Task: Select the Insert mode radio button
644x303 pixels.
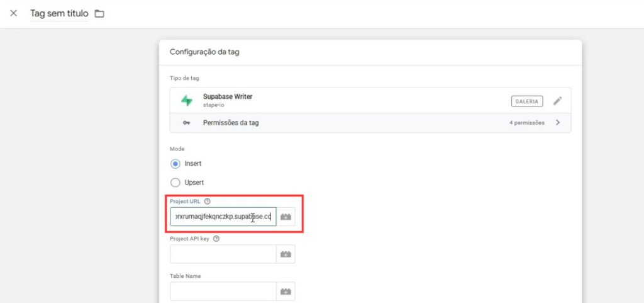Action: 175,164
